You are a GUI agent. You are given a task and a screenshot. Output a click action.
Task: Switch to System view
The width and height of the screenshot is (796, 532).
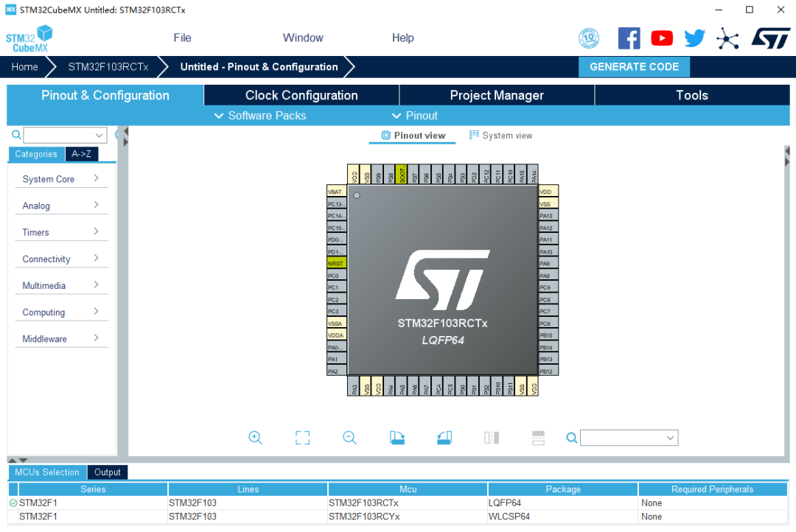tap(500, 136)
